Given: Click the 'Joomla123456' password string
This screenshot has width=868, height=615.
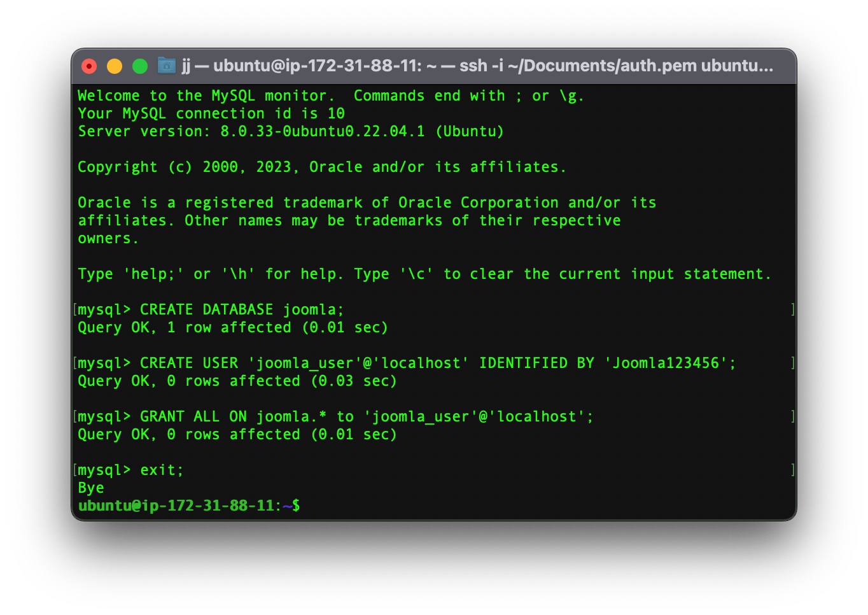Looking at the screenshot, I should click(666, 364).
